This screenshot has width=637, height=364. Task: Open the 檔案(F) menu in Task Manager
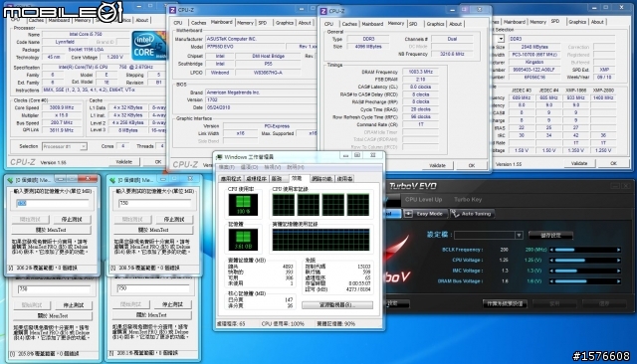tap(227, 167)
